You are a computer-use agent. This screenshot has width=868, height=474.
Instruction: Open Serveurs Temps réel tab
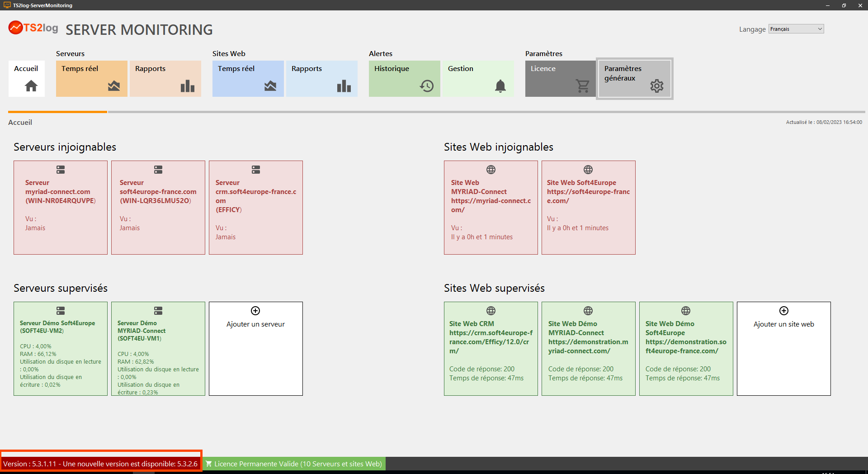pyautogui.click(x=92, y=79)
